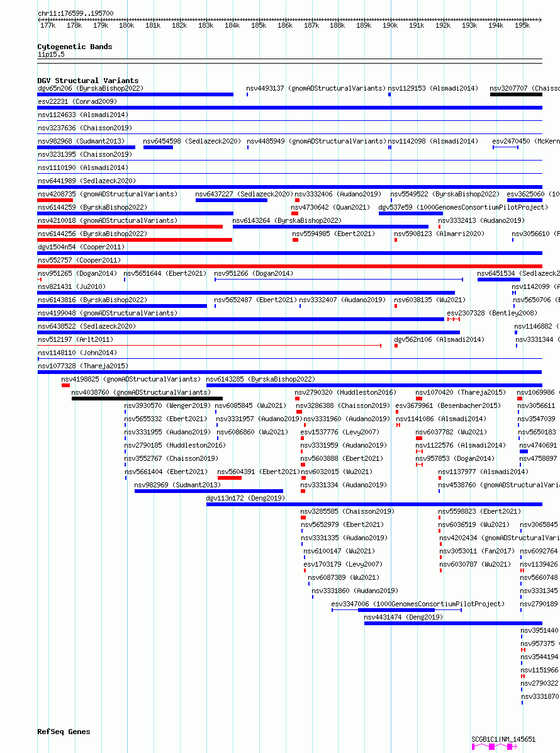Screen dimensions: 560x753
Task: Click the blue bar under nsv6454598
Action: coord(158,147)
